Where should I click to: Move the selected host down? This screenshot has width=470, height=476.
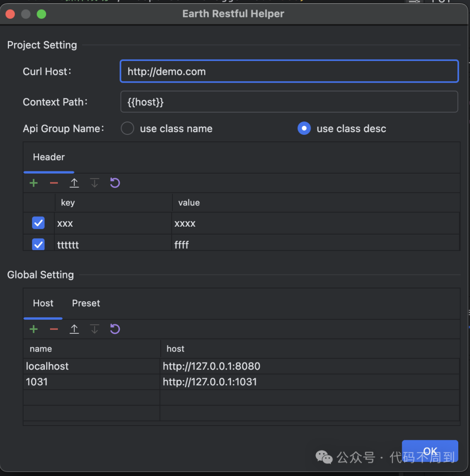tap(94, 329)
